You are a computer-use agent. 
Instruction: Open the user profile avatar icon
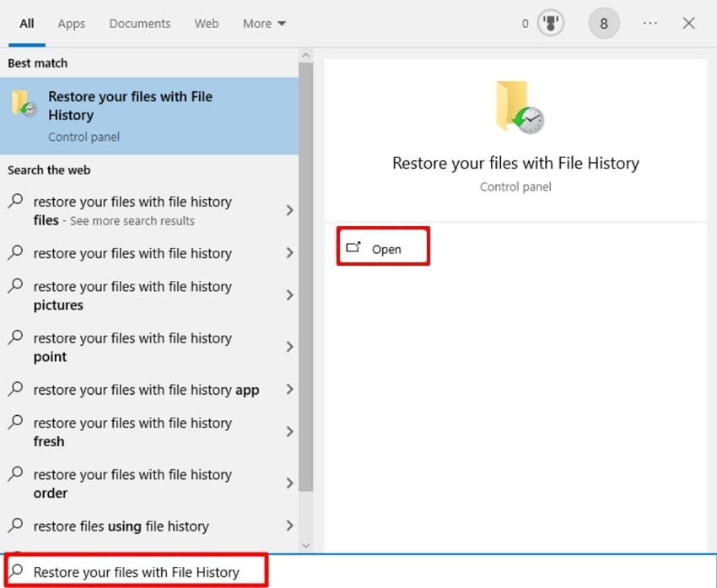coord(604,23)
